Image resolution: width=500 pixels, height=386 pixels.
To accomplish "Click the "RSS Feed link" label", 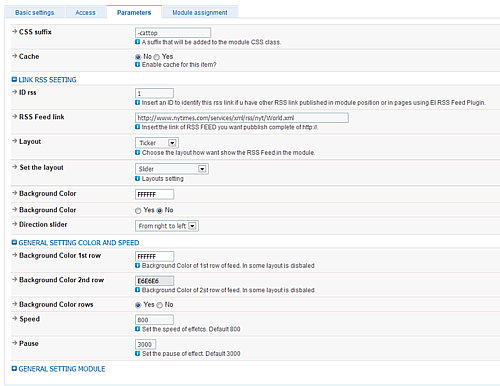I will tap(42, 117).
